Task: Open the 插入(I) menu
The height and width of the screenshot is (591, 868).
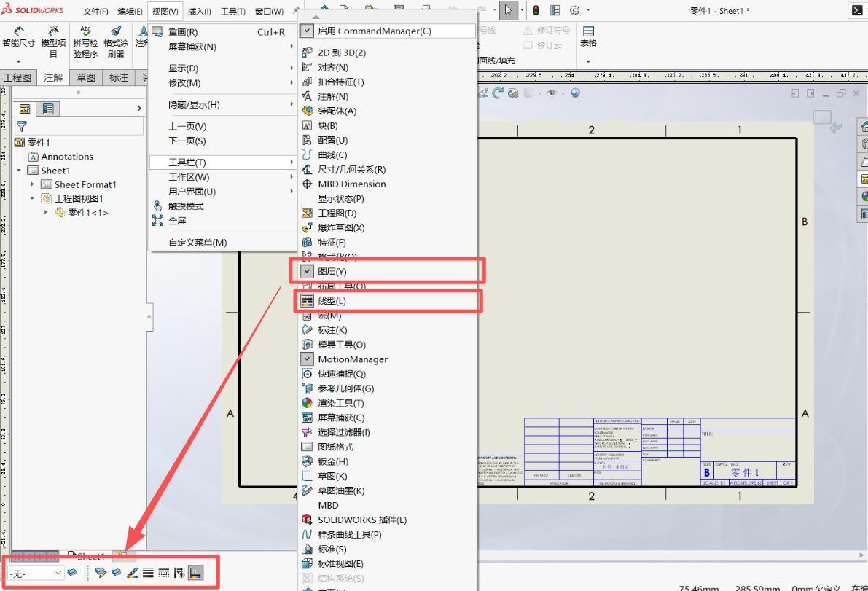Action: tap(199, 11)
